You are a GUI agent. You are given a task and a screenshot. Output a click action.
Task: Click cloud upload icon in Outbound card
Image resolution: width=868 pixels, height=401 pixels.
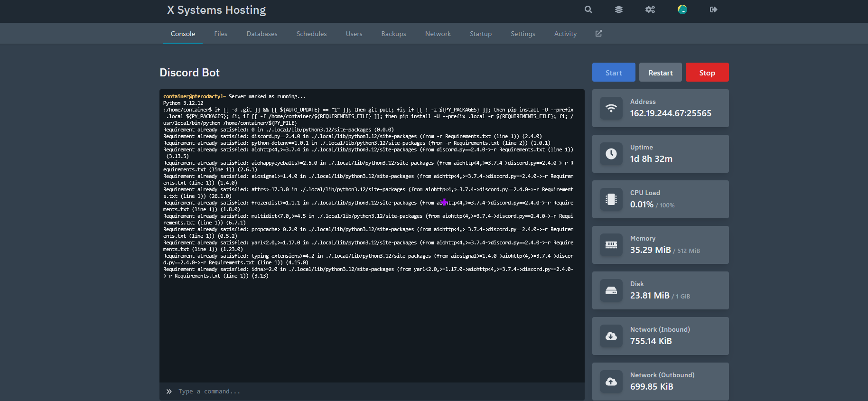click(611, 382)
